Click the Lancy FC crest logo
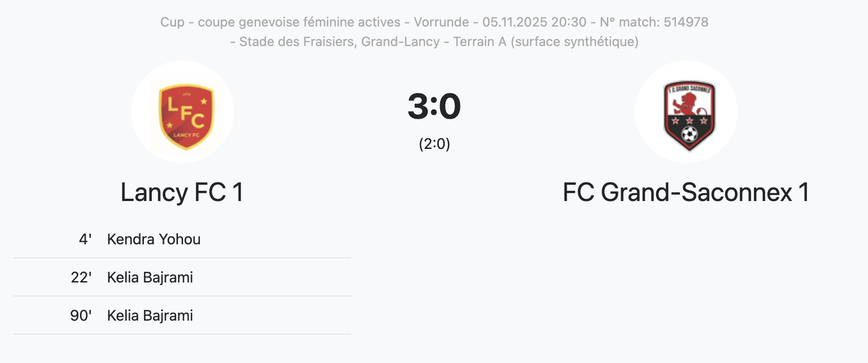The image size is (868, 363). 186,116
